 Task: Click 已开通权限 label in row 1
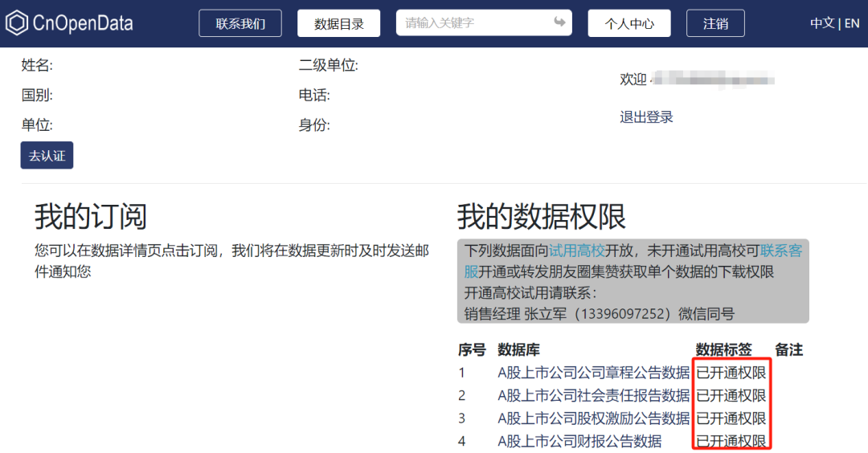point(731,373)
